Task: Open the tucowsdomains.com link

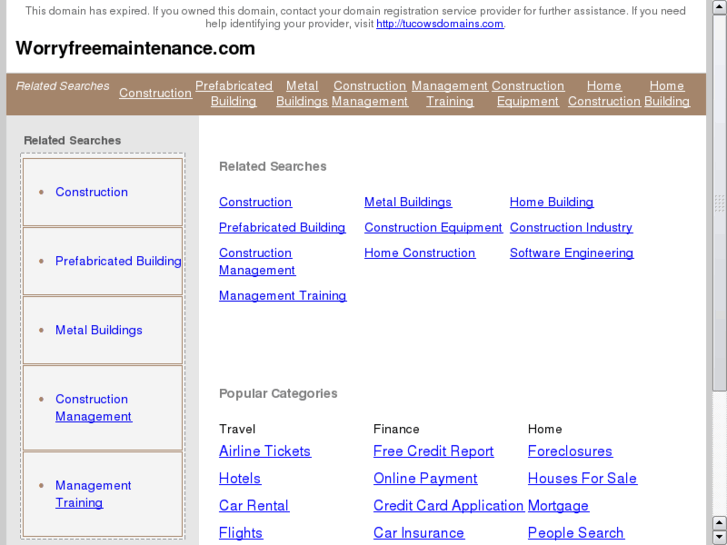Action: click(x=440, y=24)
